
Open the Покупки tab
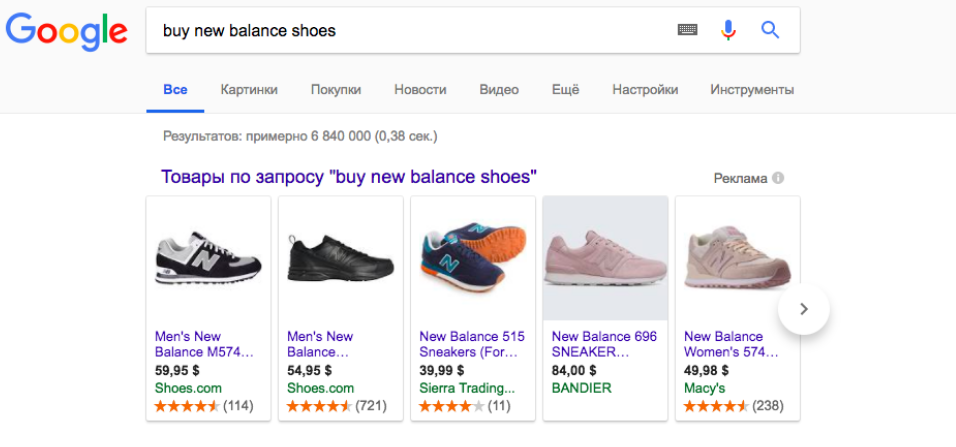(336, 89)
